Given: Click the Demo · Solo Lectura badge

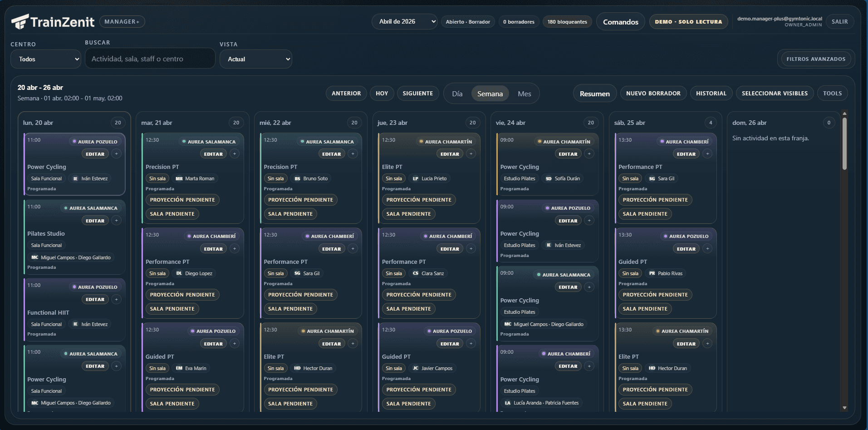Looking at the screenshot, I should (688, 22).
